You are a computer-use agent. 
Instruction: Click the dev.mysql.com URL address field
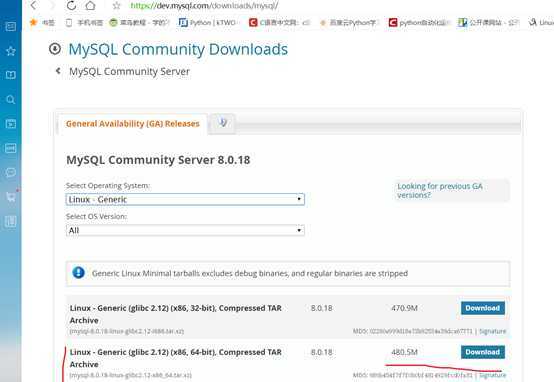click(x=204, y=6)
